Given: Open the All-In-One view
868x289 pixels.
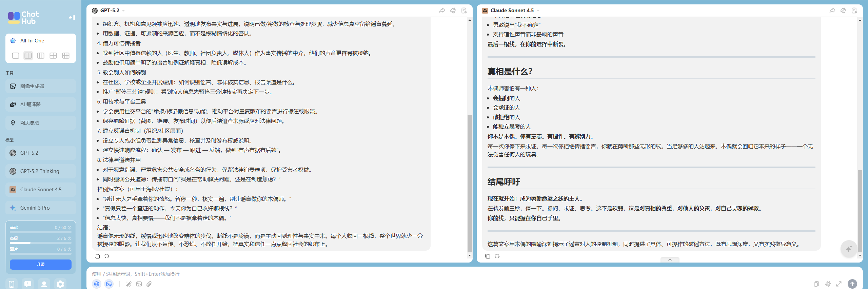Looking at the screenshot, I should [41, 41].
